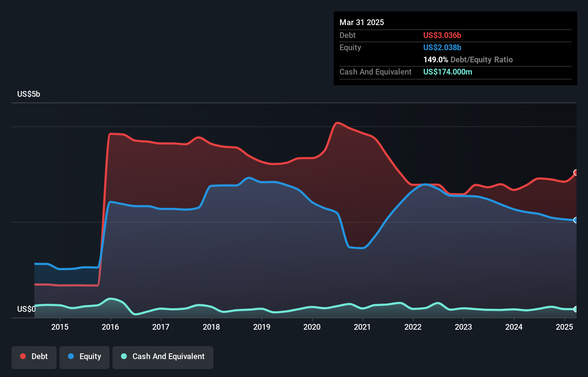
Task: Click the Cash And Equivalent tooltip label
Action: (375, 72)
